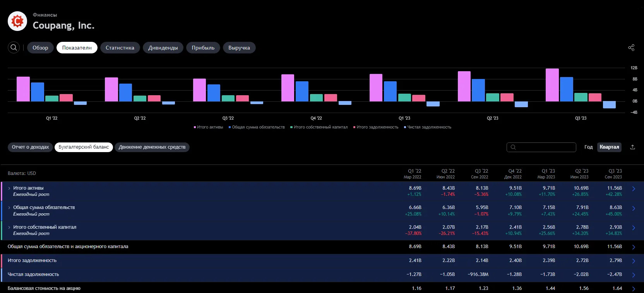Viewport: 644px width, 293px height.
Task: Click the Q4 '22 chart axis label
Action: click(316, 118)
